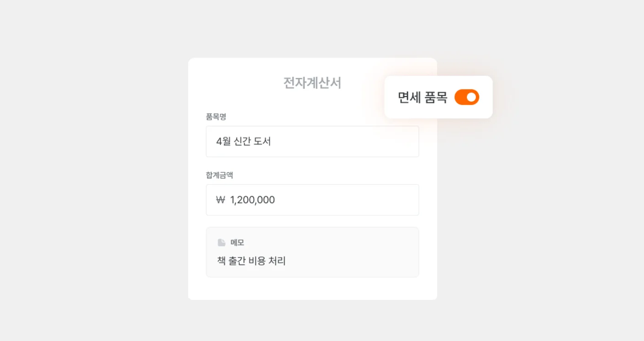This screenshot has height=341, width=644.
Task: Click the 책 출간 비용 처리 memo text
Action: coord(251,261)
